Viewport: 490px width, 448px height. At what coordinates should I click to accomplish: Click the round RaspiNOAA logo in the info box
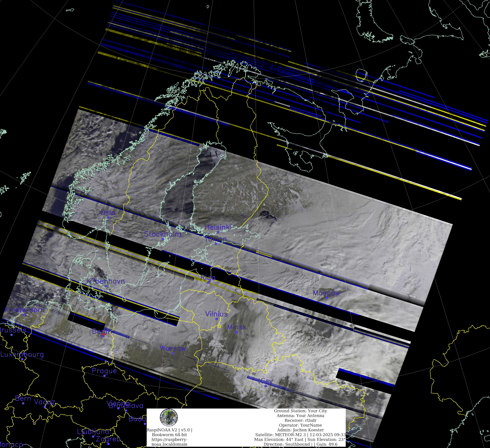(169, 418)
